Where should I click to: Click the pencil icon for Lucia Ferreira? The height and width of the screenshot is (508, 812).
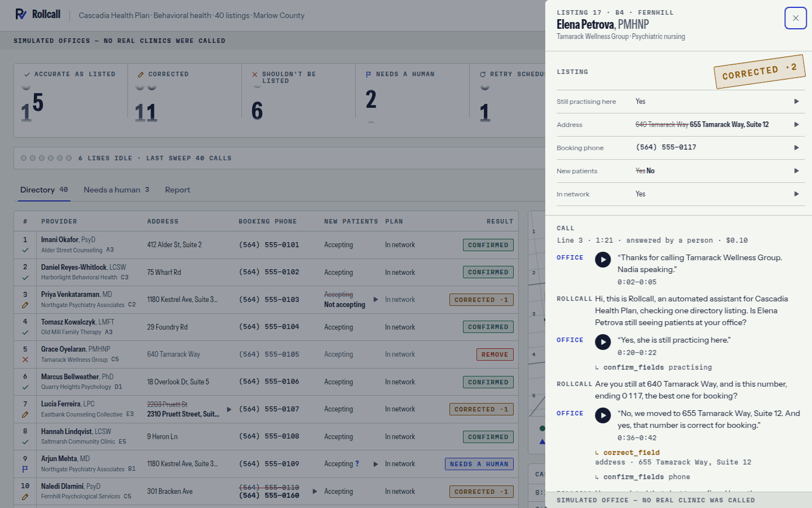point(25,414)
